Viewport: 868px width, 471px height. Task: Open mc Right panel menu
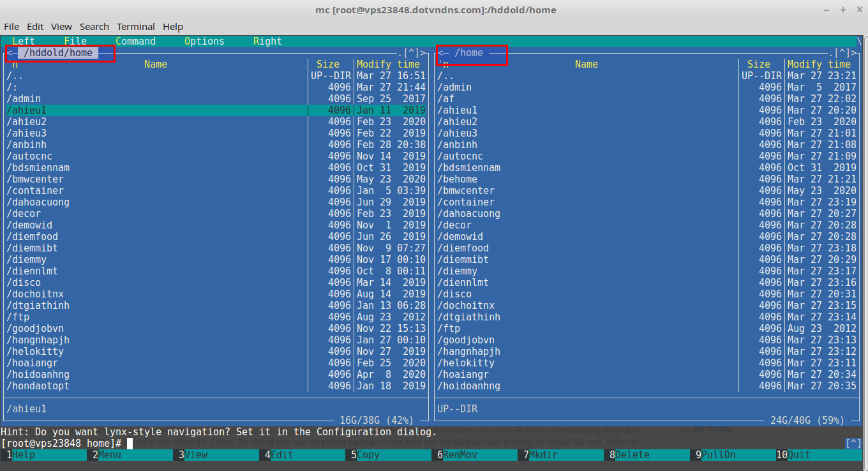267,41
